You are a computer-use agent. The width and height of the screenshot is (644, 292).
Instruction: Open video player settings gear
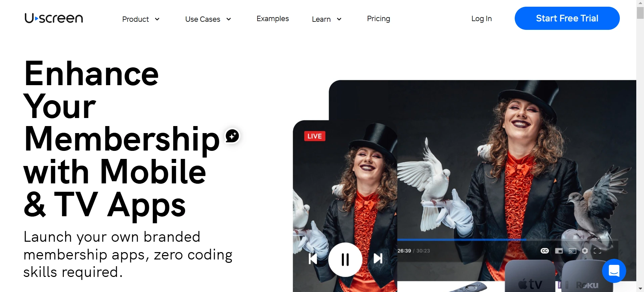click(585, 251)
